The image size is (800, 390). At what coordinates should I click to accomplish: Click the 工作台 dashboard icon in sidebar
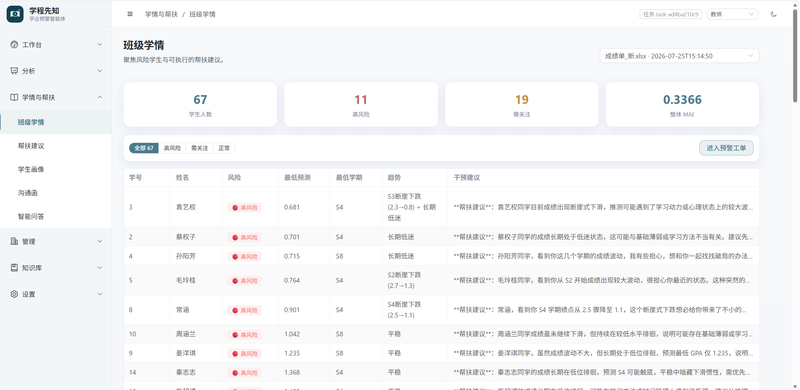point(14,44)
